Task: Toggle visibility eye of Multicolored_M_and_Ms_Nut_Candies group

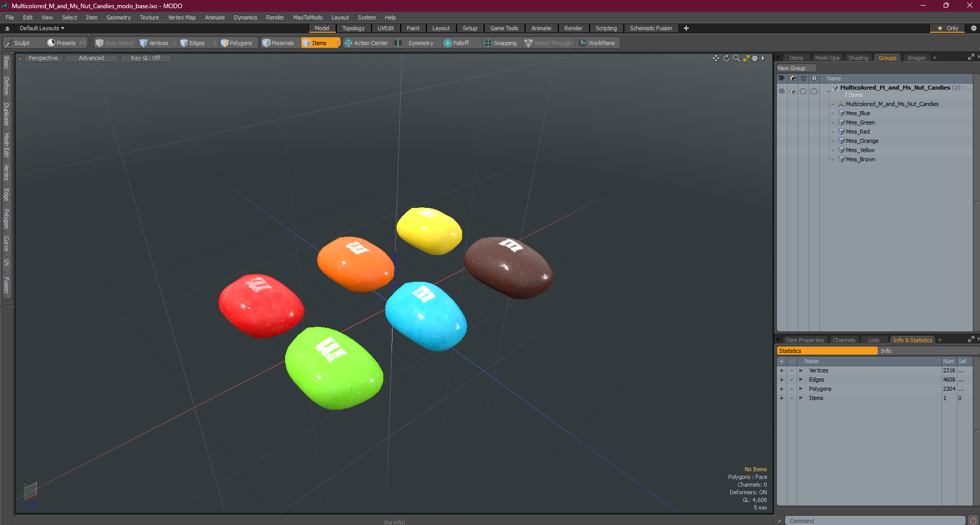Action: click(x=781, y=91)
